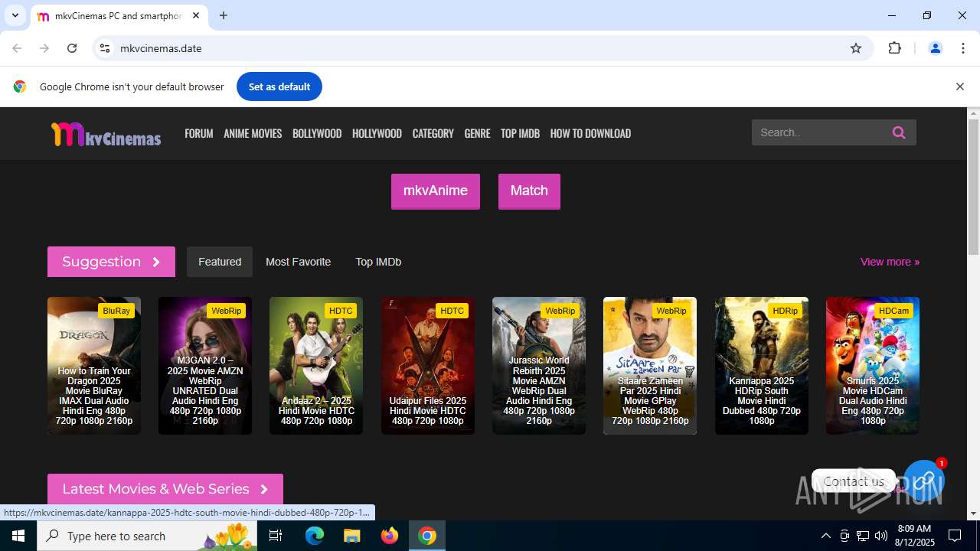Viewport: 980px width, 551px height.
Task: Click the Windows taskbar search box
Action: click(146, 536)
